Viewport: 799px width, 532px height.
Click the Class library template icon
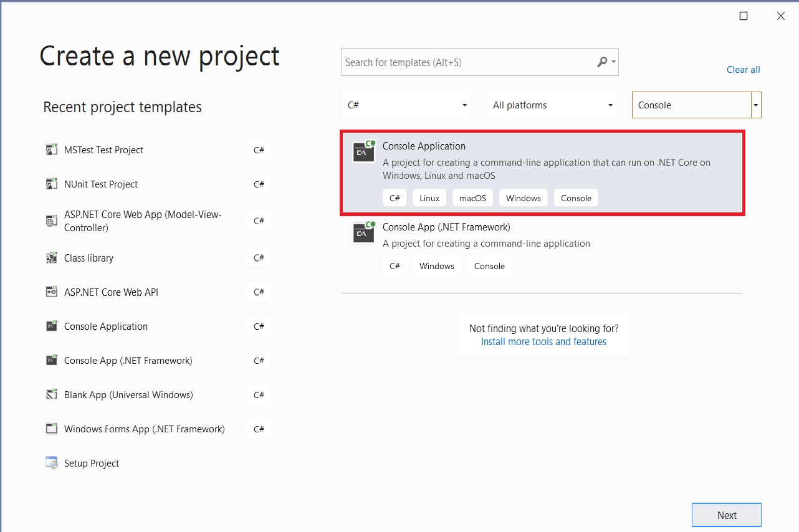pyautogui.click(x=52, y=258)
